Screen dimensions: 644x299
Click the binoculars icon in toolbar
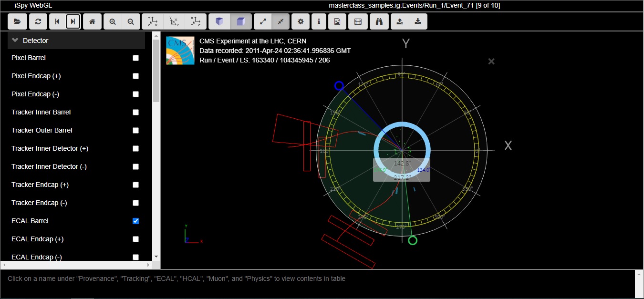pos(379,21)
